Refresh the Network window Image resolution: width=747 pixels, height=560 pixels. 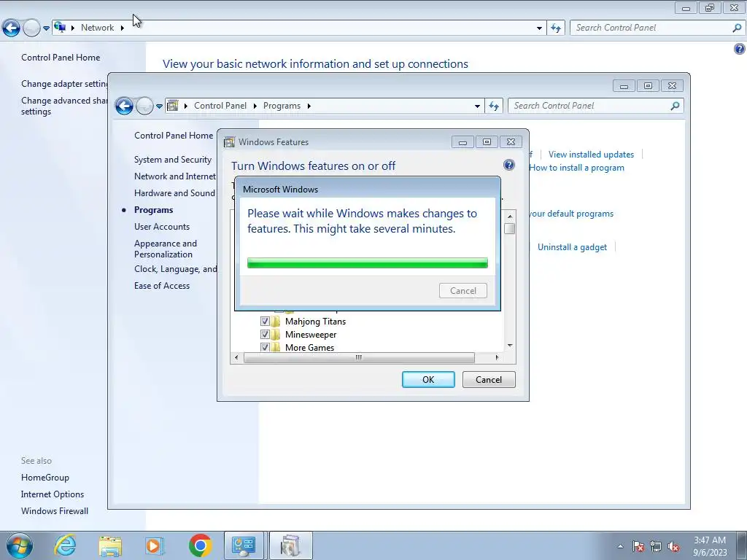point(555,28)
